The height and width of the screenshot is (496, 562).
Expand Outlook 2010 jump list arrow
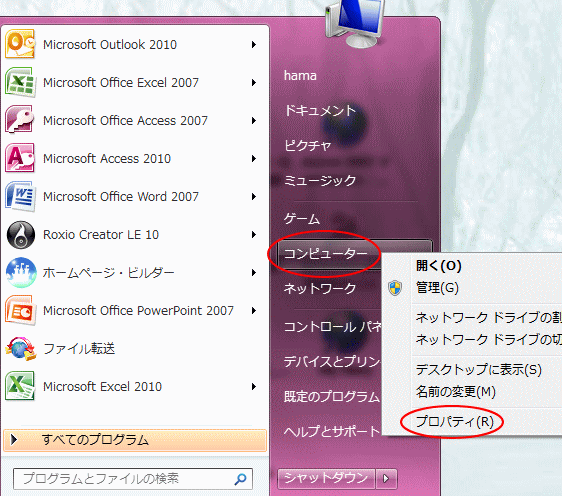point(254,44)
